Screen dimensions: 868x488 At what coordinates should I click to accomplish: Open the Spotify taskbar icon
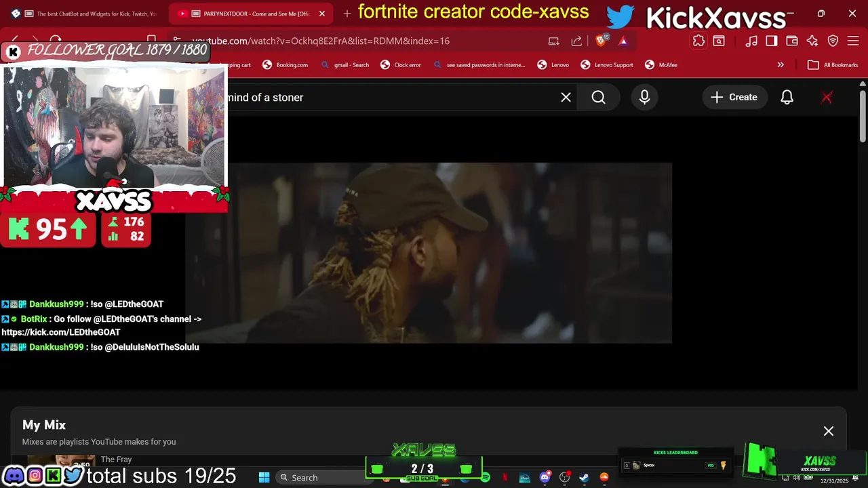coord(486,477)
